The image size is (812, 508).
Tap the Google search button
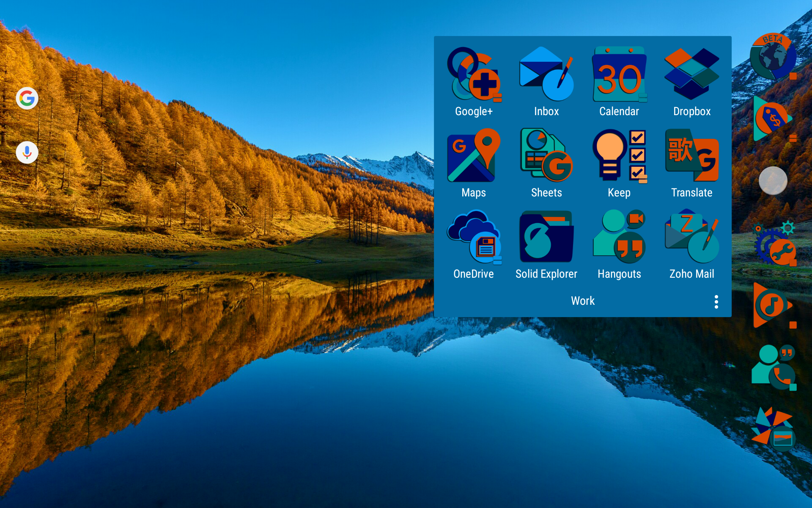pos(27,98)
